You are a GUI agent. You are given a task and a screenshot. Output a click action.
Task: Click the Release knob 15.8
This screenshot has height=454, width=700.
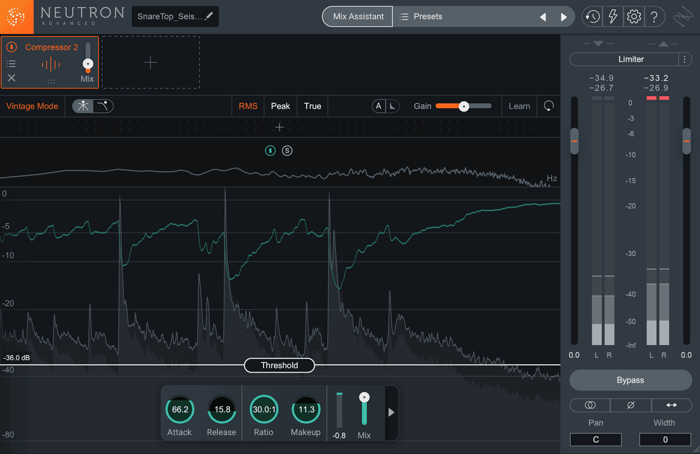[222, 409]
